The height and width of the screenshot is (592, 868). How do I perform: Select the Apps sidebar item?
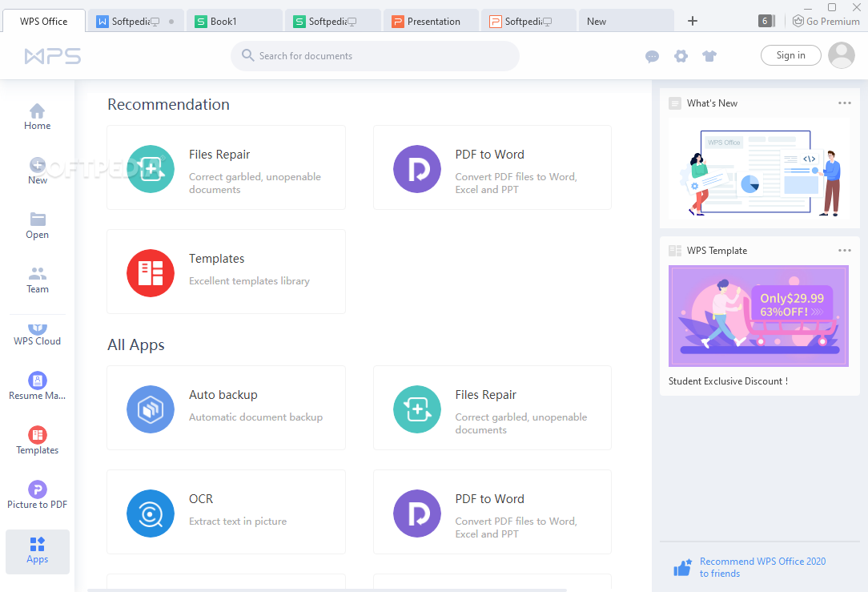click(x=37, y=551)
